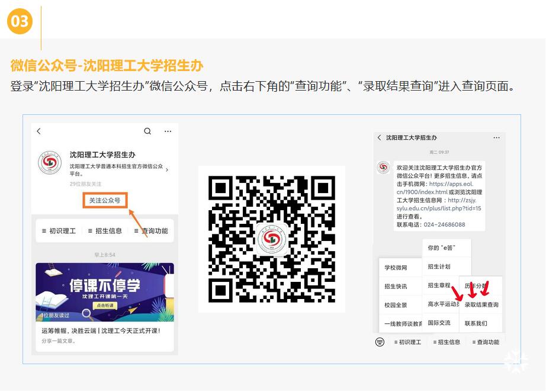Screen dimensions: 546x392
Task: Select 你的“e答” in the popup menu
Action: 447,248
